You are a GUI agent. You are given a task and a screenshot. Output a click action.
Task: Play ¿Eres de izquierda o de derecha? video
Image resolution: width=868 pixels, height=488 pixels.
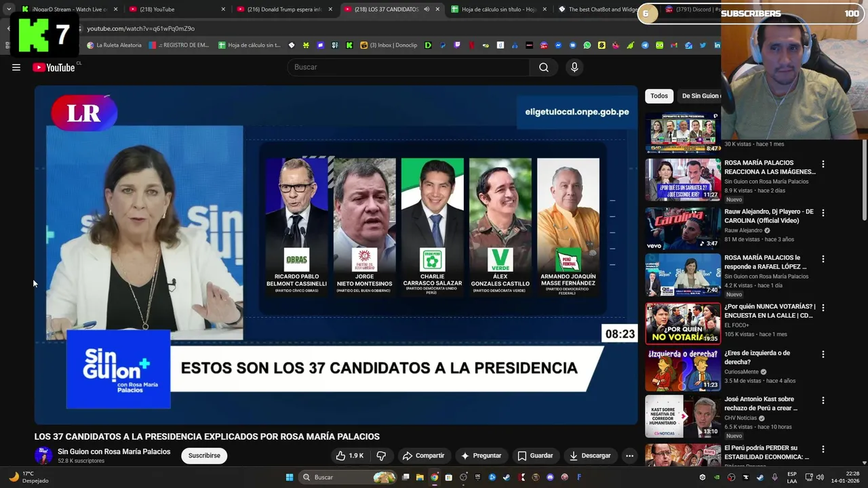tap(683, 370)
